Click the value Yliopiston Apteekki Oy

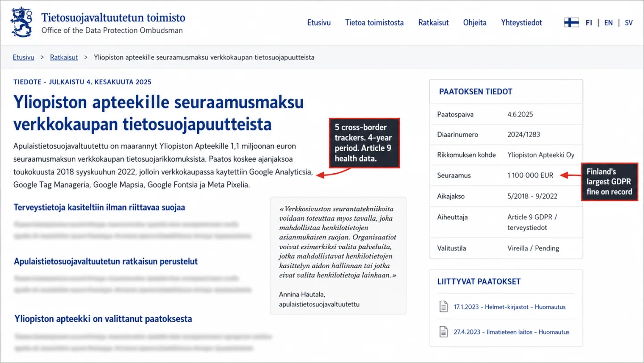click(x=541, y=155)
